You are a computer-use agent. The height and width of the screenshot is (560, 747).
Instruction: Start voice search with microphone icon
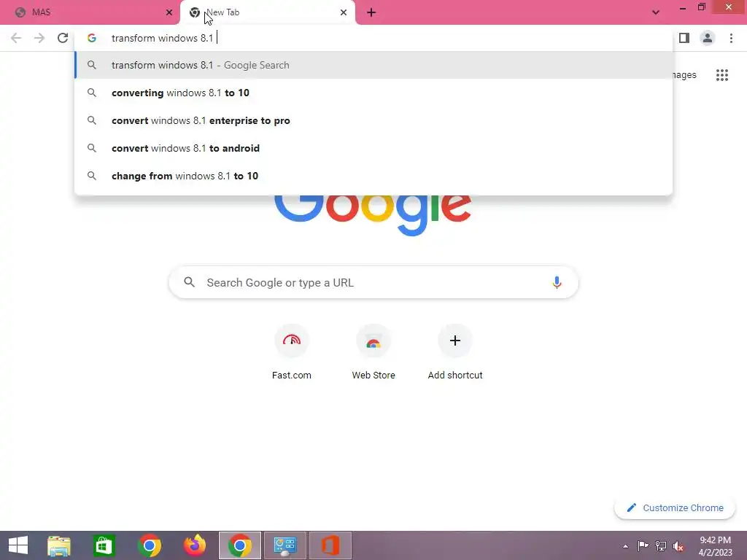[557, 282]
